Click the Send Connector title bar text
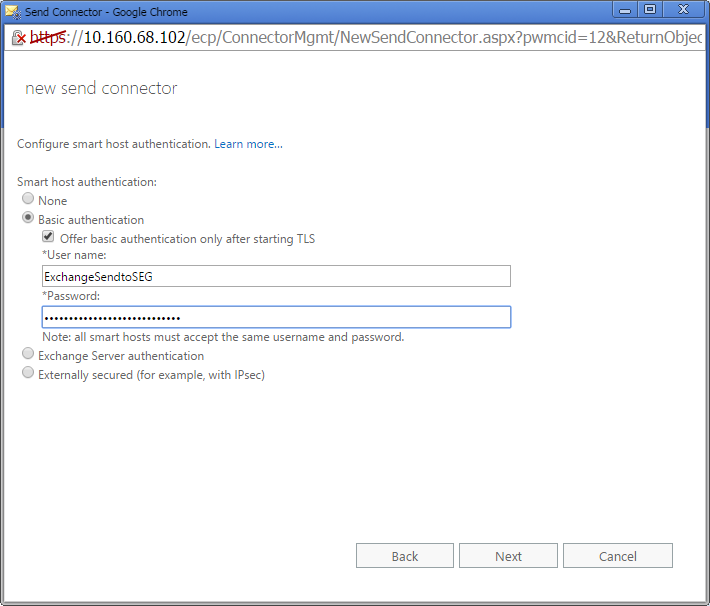Screen dimensions: 710x606 click(106, 12)
